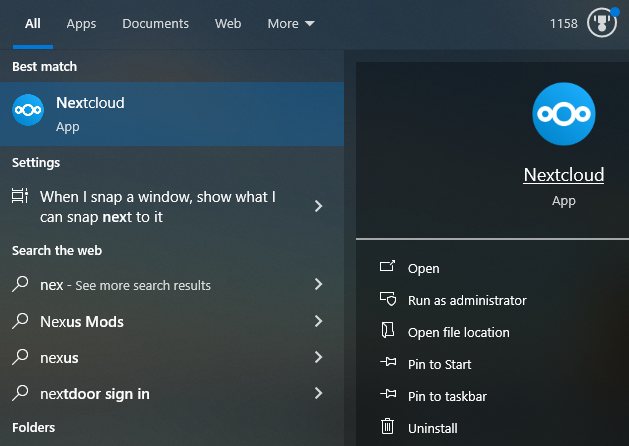Switch to the Documents tab

pos(155,24)
